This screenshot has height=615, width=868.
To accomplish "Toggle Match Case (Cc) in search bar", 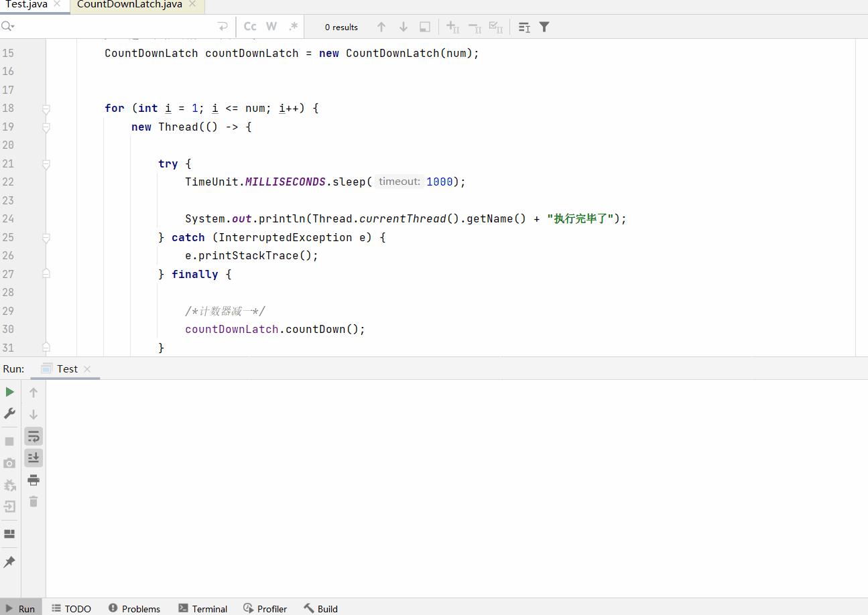I will (250, 27).
